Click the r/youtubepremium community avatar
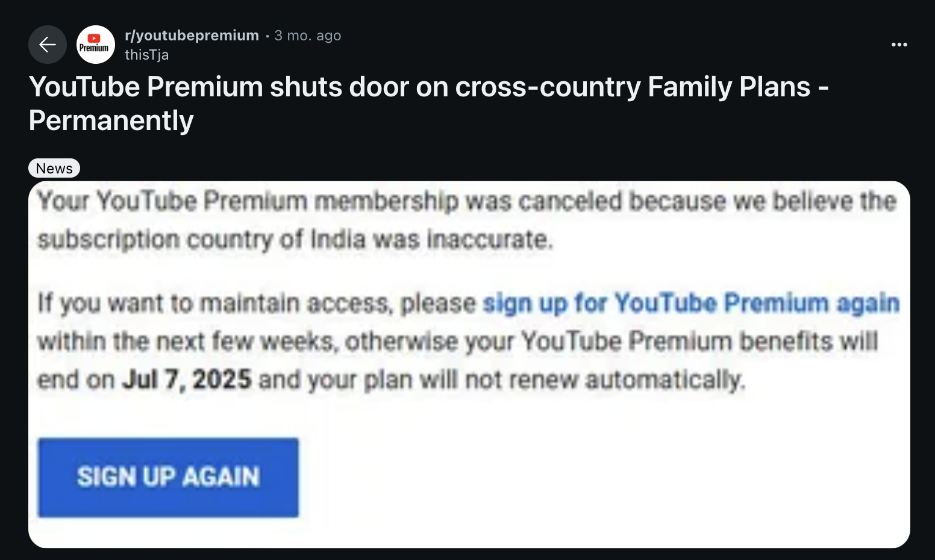 95,45
